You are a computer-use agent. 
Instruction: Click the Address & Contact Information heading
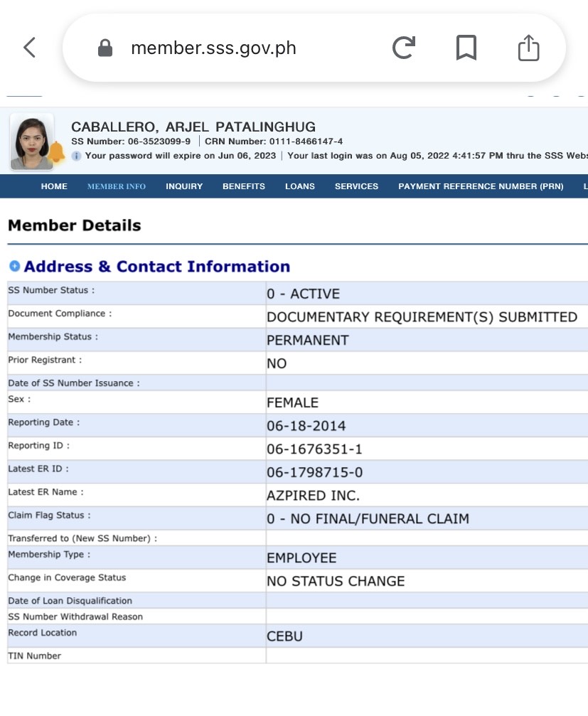(156, 267)
